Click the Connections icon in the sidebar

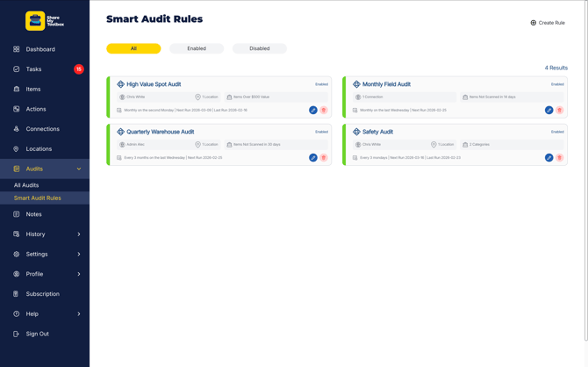tap(16, 129)
